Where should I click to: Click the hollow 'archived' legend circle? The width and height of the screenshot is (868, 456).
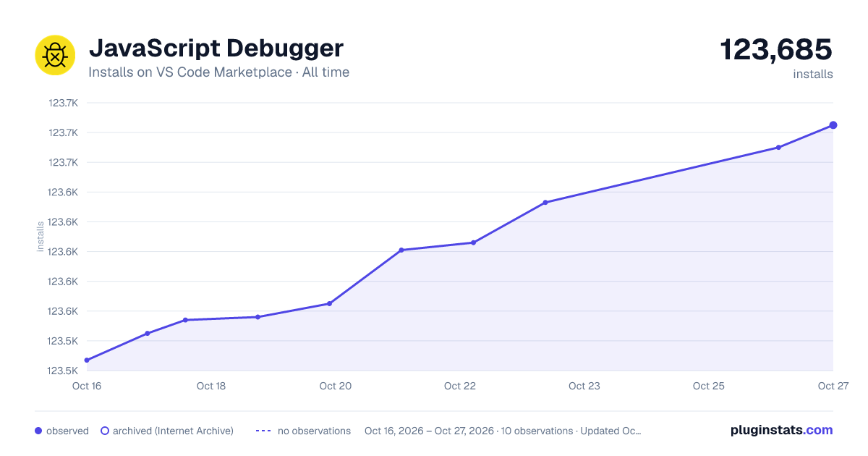[105, 431]
